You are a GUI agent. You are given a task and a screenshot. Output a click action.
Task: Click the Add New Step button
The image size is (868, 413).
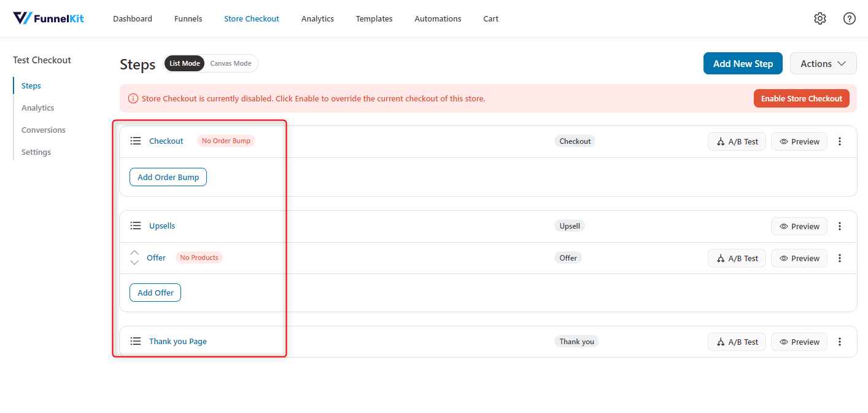tap(743, 63)
